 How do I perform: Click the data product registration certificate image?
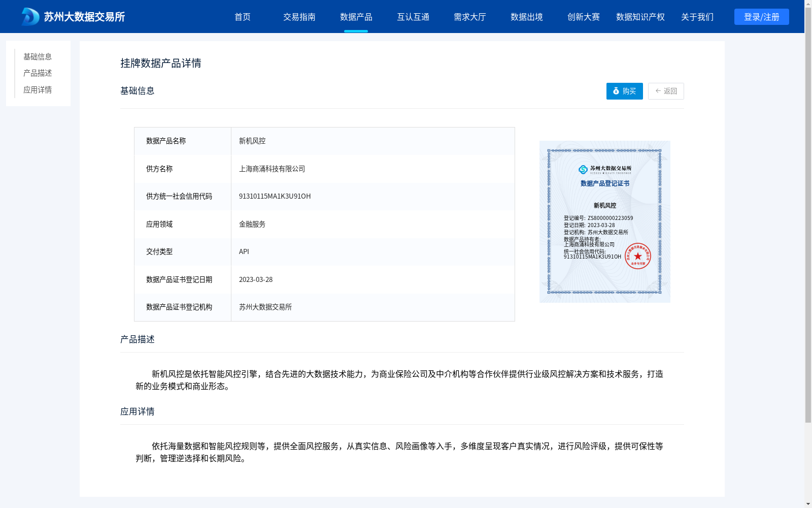point(604,221)
